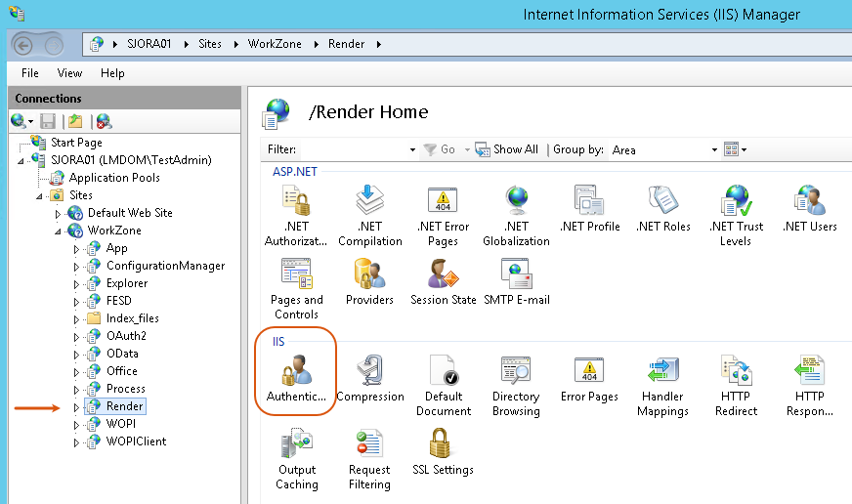The width and height of the screenshot is (852, 504).
Task: Open dropdown arrow after Render in breadcrumb
Action: click(x=379, y=45)
